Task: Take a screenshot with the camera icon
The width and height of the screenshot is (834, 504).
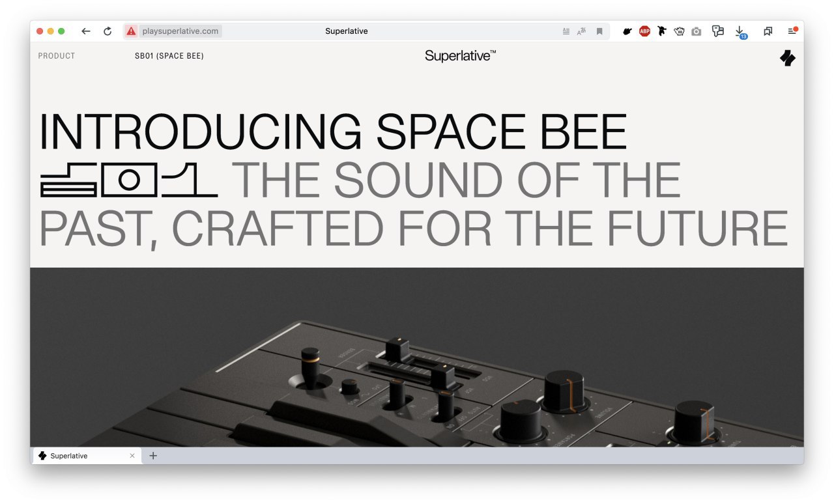Action: pyautogui.click(x=697, y=31)
